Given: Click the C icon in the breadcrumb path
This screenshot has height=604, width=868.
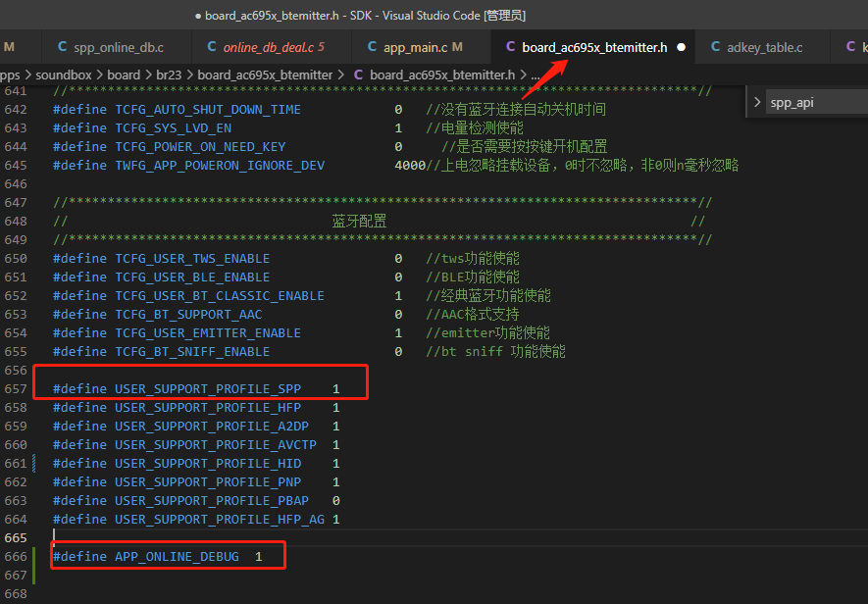Looking at the screenshot, I should (358, 75).
